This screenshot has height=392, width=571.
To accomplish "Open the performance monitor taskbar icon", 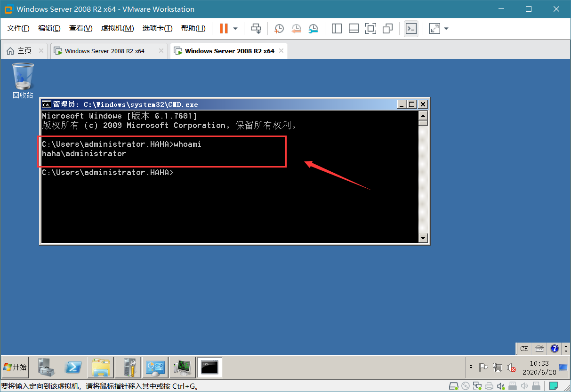I will [182, 368].
